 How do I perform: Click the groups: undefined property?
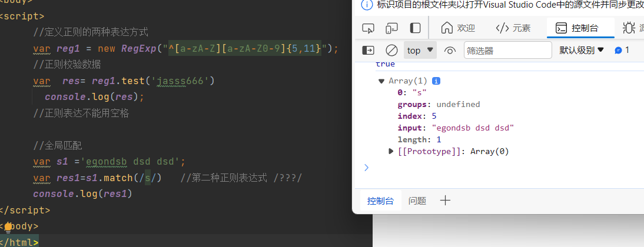pyautogui.click(x=439, y=104)
